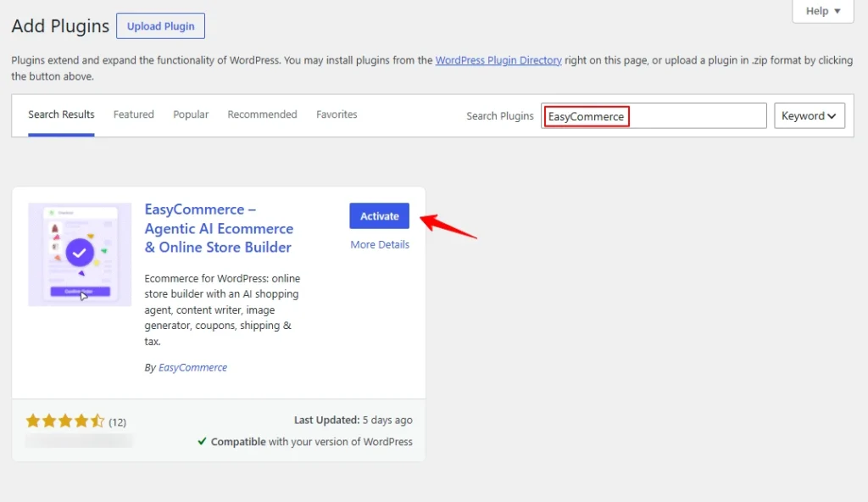Click the compatibility checkmark icon

pyautogui.click(x=202, y=441)
